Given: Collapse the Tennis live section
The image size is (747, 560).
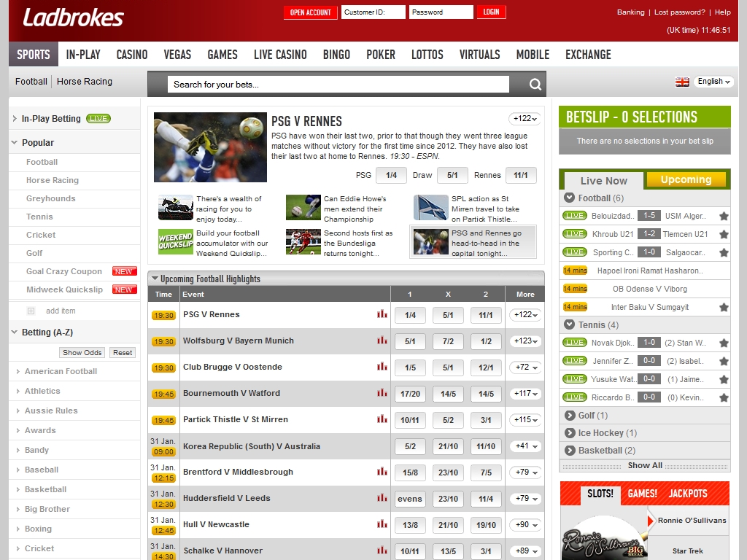Looking at the screenshot, I should [570, 324].
